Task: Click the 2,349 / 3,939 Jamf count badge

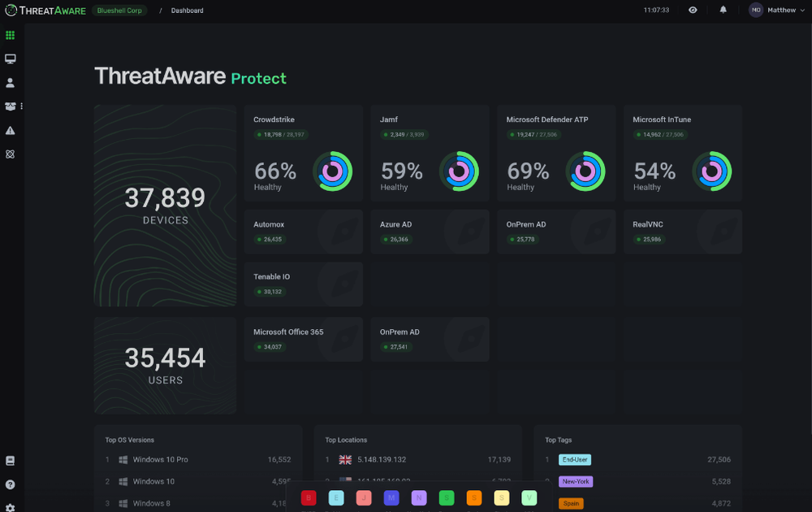Action: (x=404, y=135)
